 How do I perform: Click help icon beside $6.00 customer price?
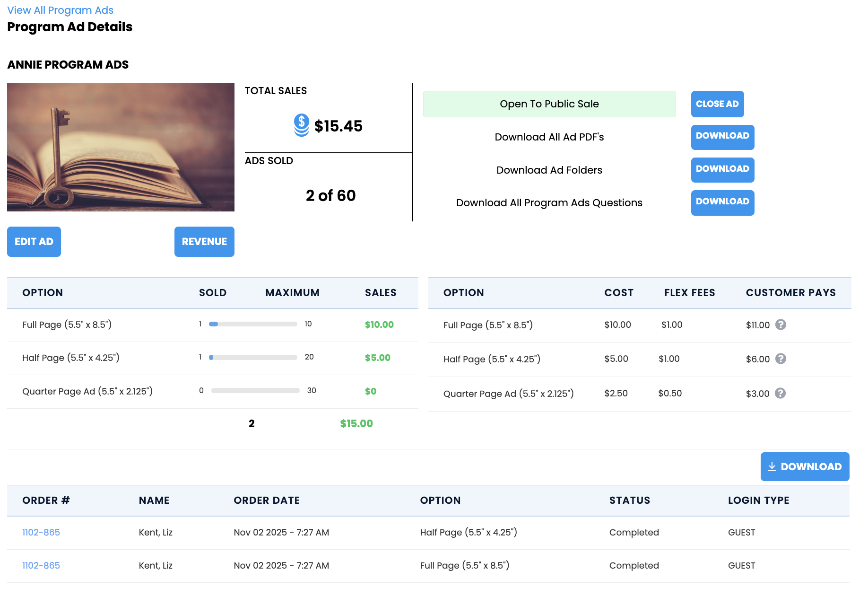coord(781,359)
